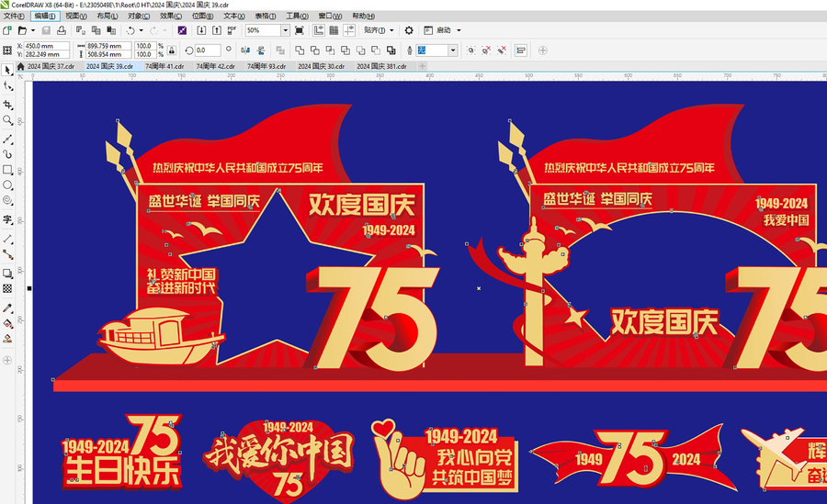Screen dimensions: 827x504
Task: Open the 帮助 menu
Action: [363, 17]
